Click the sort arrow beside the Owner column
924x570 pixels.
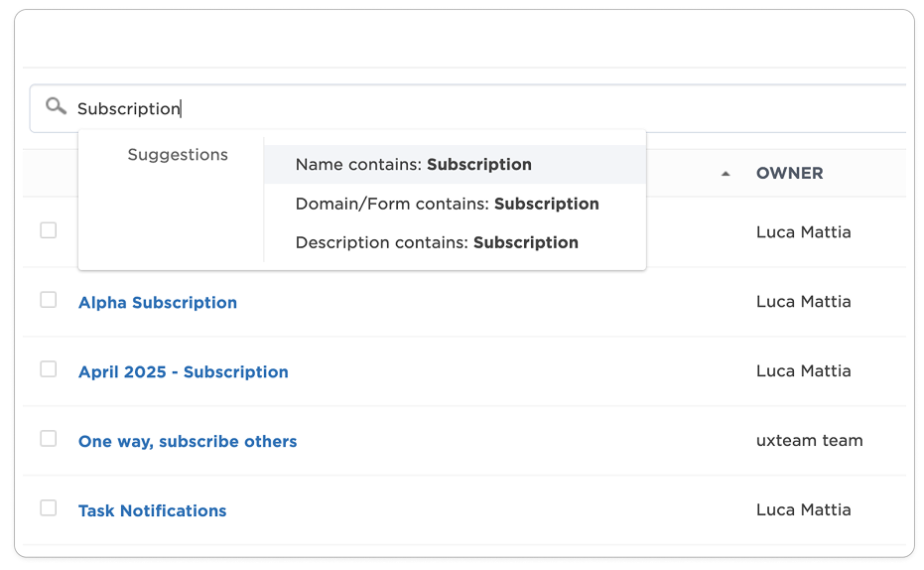[x=726, y=174]
